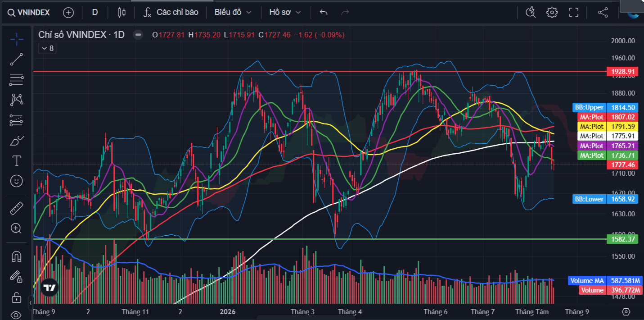The height and width of the screenshot is (320, 644).
Task: Select the green support line at 1582.37
Action: click(x=320, y=239)
